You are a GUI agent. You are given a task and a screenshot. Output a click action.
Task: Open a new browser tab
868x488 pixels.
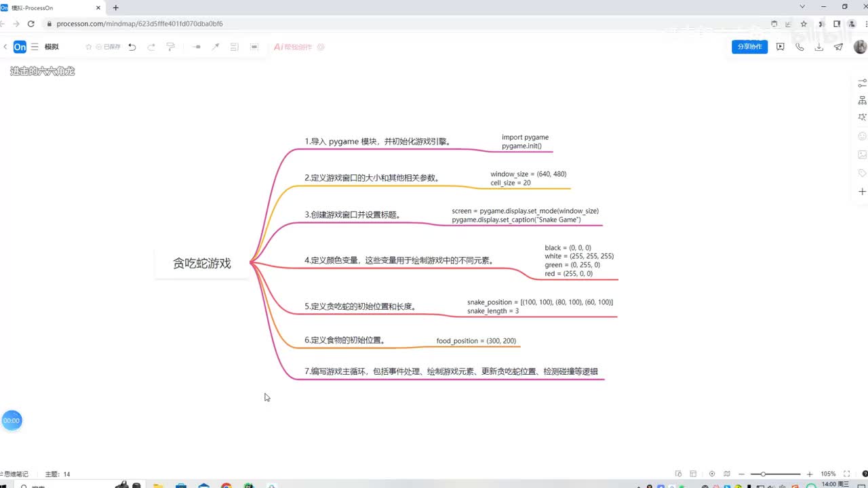coord(115,7)
